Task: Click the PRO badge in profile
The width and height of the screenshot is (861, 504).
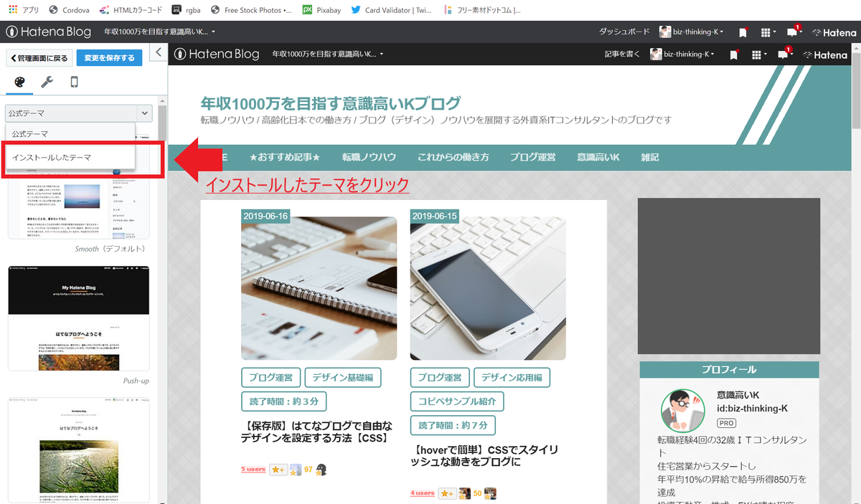Action: pos(726,423)
